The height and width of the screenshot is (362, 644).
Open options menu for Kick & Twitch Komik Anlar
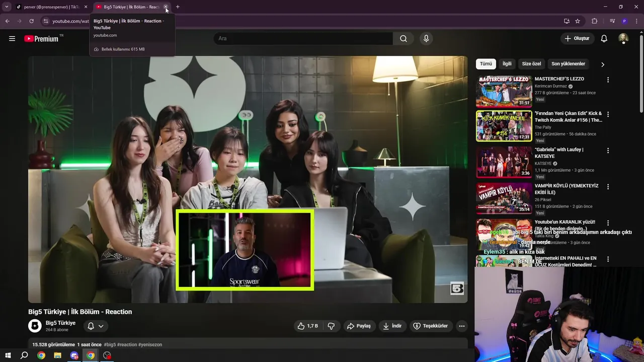[608, 115]
